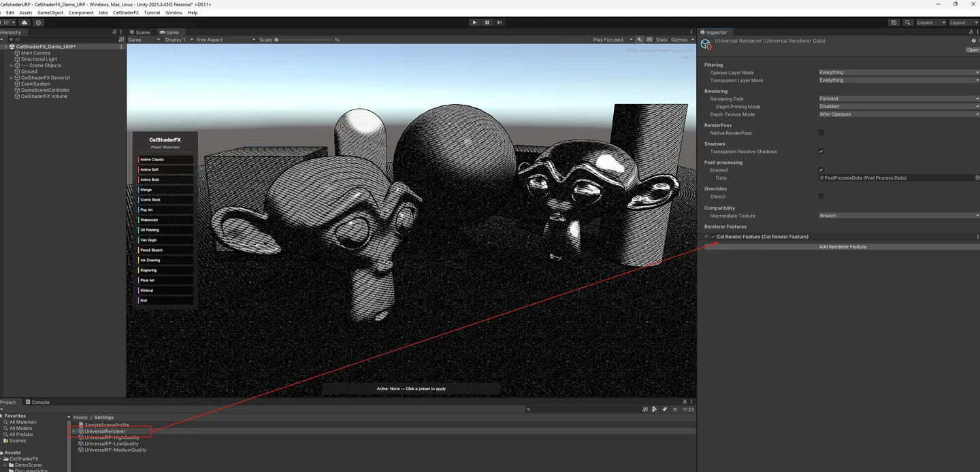Open Intermediate Texture dropdown
Image resolution: width=980 pixels, height=472 pixels.
coord(899,216)
